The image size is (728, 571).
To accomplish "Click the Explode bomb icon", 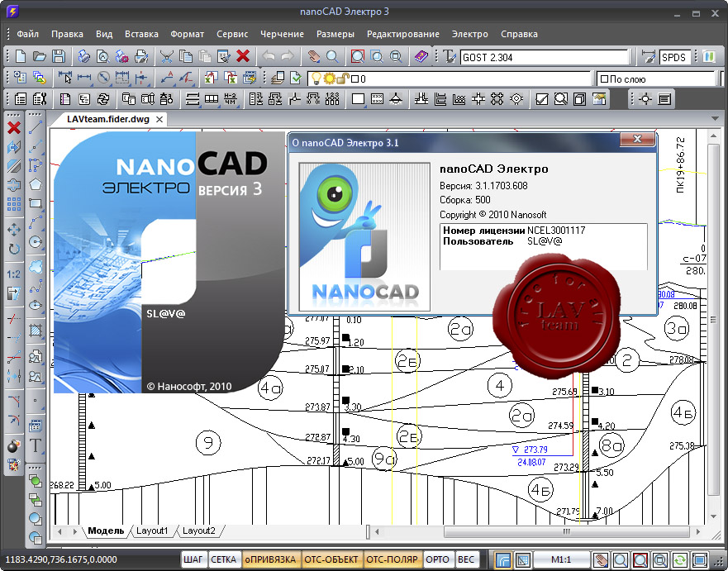I will tap(14, 445).
